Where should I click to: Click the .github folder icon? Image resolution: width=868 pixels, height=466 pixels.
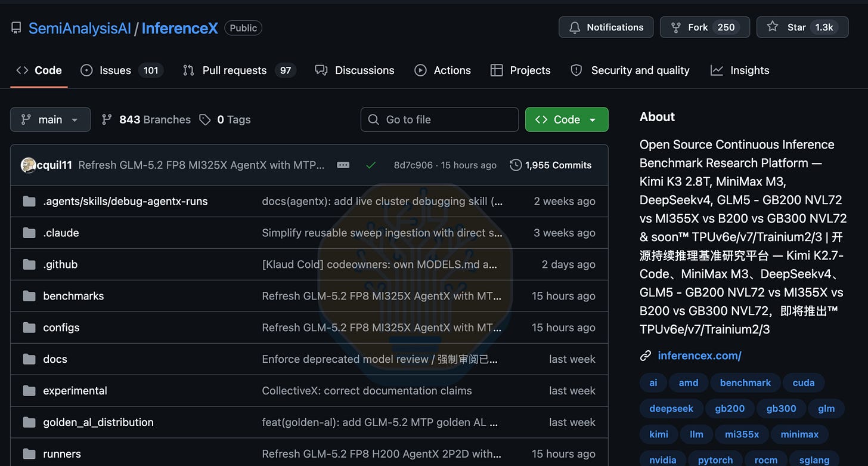(x=29, y=264)
